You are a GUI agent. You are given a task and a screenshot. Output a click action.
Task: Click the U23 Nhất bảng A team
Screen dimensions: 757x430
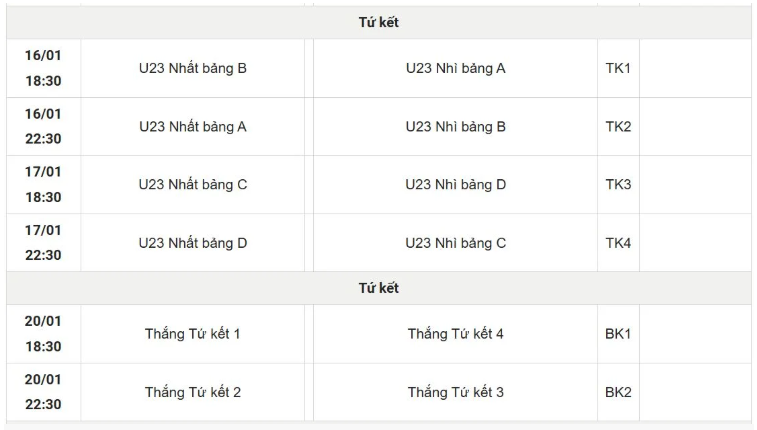193,126
